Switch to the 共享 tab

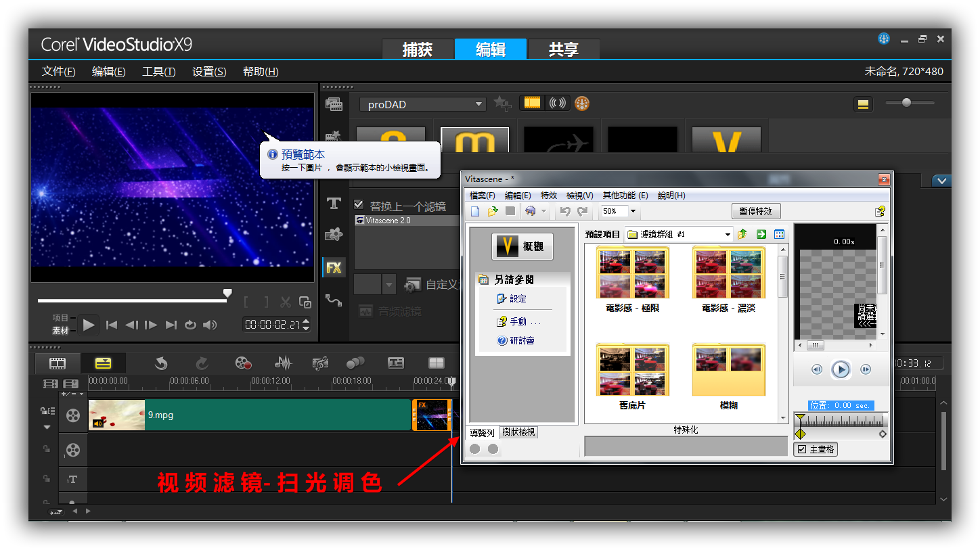563,49
